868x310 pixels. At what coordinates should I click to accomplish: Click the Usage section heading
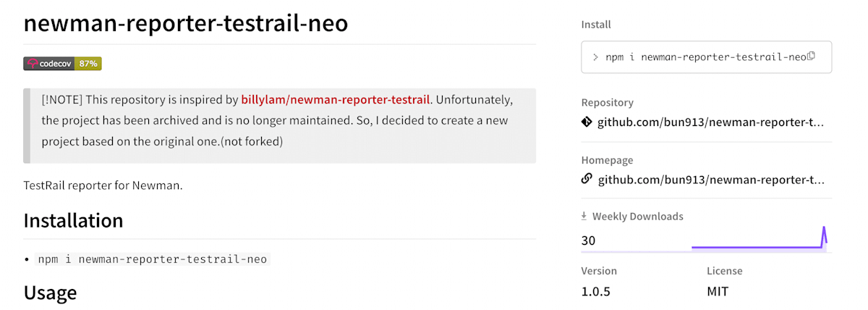50,293
